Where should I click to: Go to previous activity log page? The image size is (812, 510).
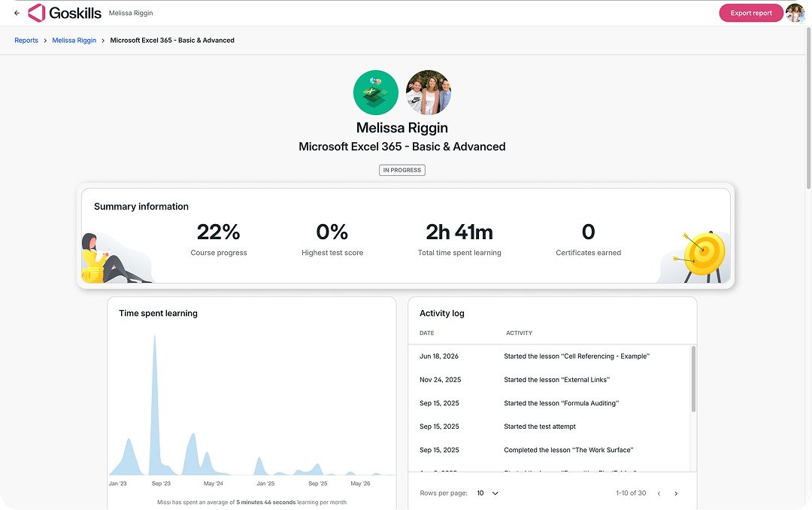click(x=659, y=493)
